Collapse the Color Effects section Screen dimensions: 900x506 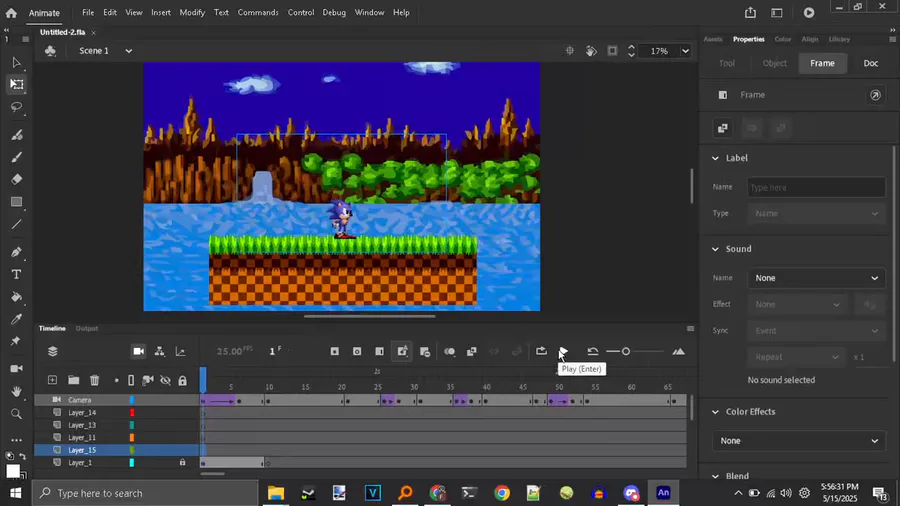[715, 412]
